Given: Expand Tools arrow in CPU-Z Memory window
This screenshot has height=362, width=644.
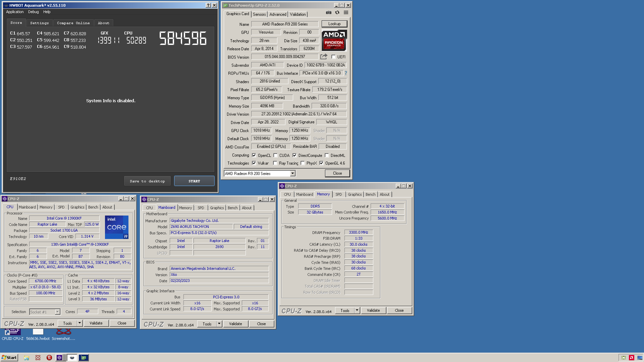Looking at the screenshot, I should point(357,311).
